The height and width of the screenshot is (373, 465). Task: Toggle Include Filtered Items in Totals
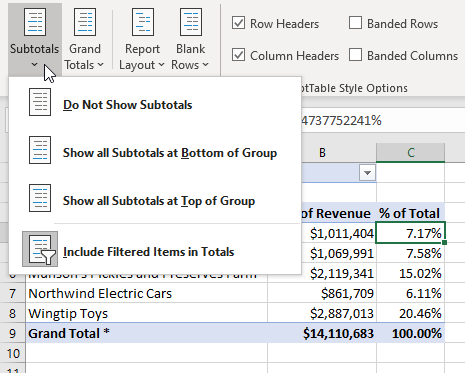[x=155, y=249]
